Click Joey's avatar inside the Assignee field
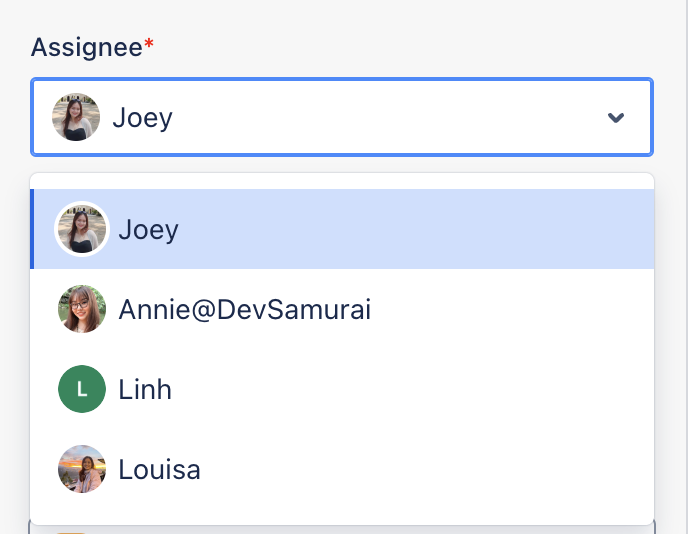The height and width of the screenshot is (534, 688). tap(76, 117)
